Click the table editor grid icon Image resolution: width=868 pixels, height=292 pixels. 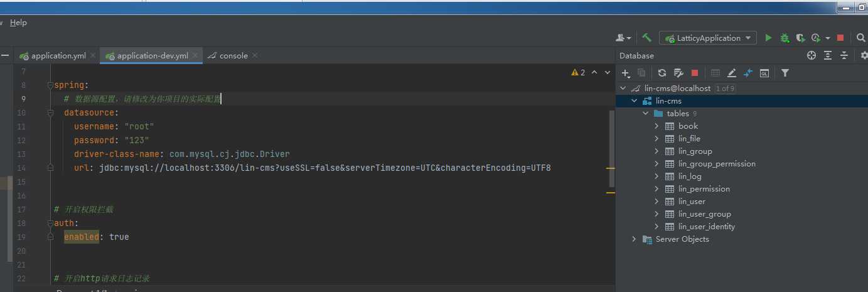(715, 73)
